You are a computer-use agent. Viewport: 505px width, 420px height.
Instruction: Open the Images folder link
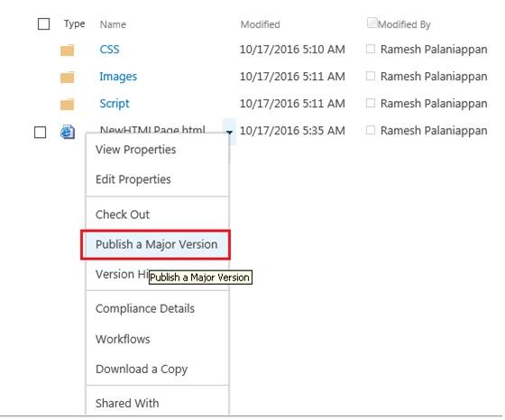click(118, 77)
